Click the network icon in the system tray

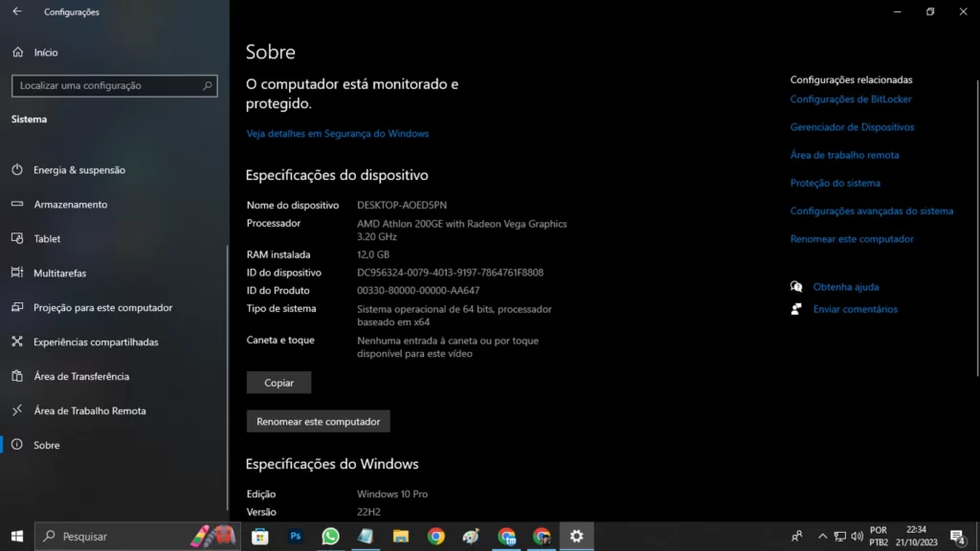tap(839, 536)
